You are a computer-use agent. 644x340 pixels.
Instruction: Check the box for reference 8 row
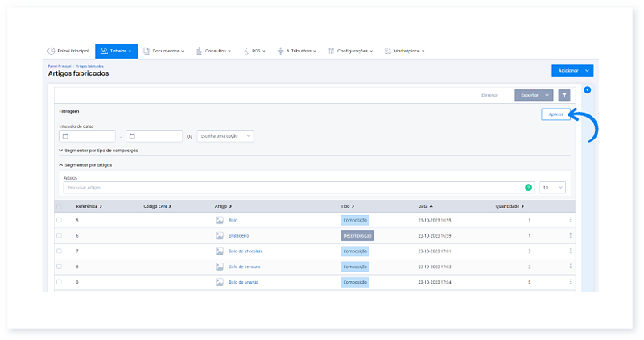click(x=59, y=267)
